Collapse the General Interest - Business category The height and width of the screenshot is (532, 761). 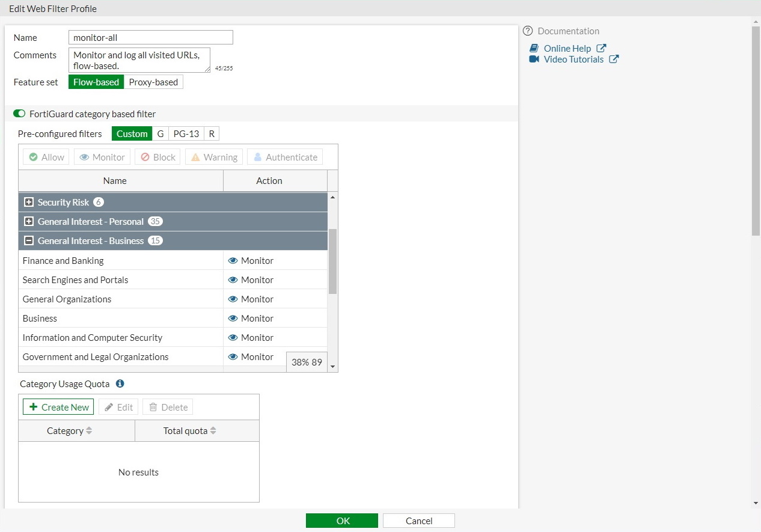(29, 240)
